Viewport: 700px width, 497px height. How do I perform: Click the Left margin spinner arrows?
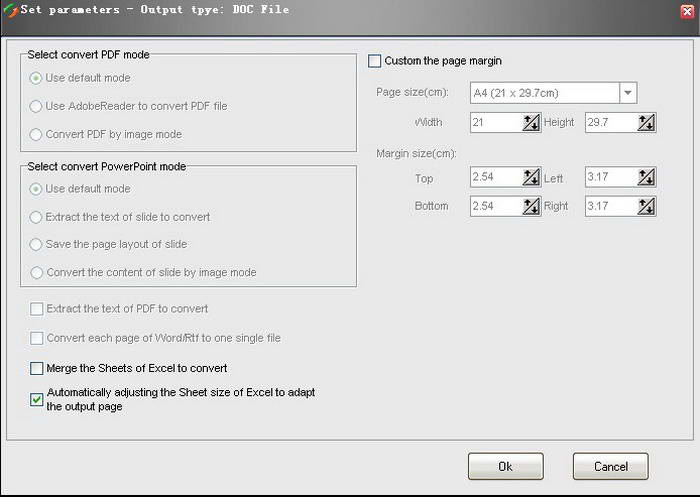tap(646, 177)
